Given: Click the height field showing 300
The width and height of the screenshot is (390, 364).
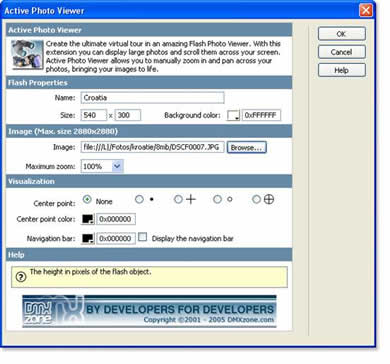Looking at the screenshot, I should [x=128, y=115].
